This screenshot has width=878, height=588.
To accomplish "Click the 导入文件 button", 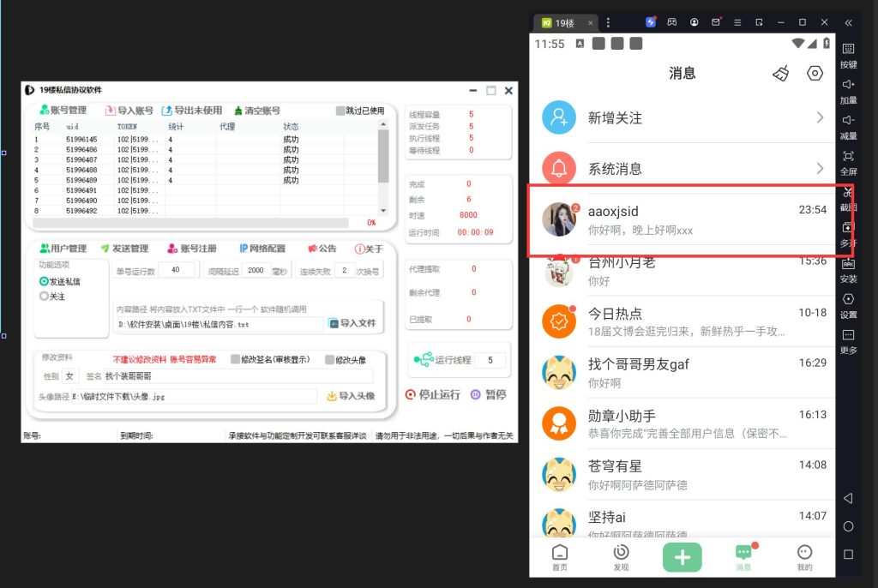I will 352,323.
